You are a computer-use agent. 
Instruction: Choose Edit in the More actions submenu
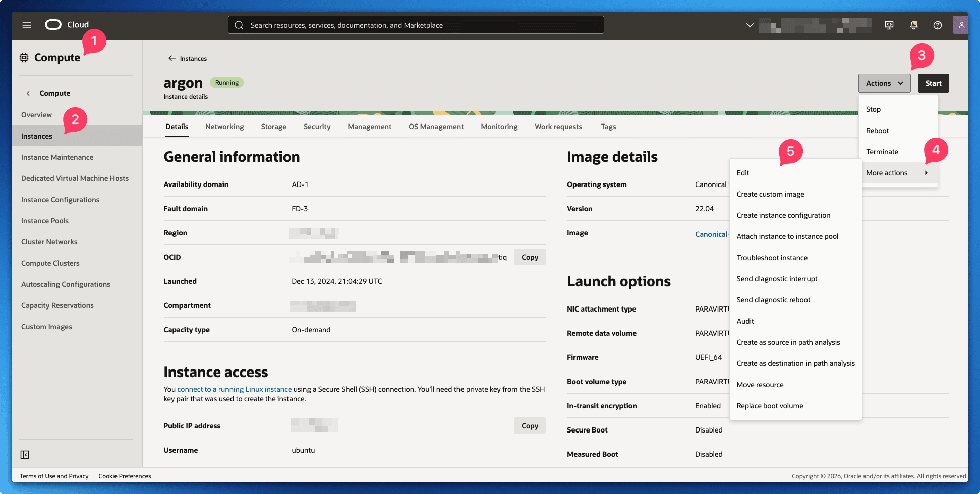coord(795,173)
